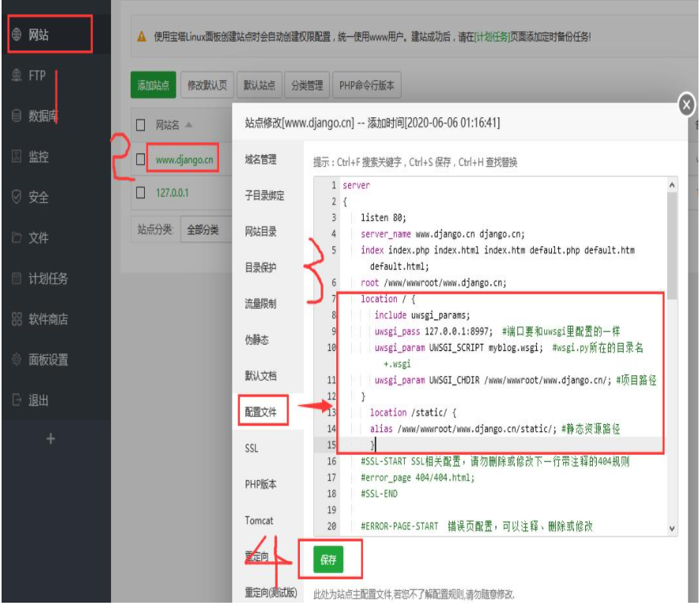Switch to the 配置文件 tab
This screenshot has width=700, height=609.
261,412
